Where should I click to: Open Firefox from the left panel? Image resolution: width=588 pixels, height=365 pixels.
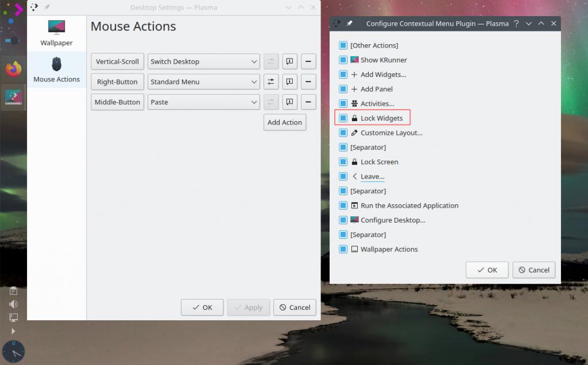[13, 69]
